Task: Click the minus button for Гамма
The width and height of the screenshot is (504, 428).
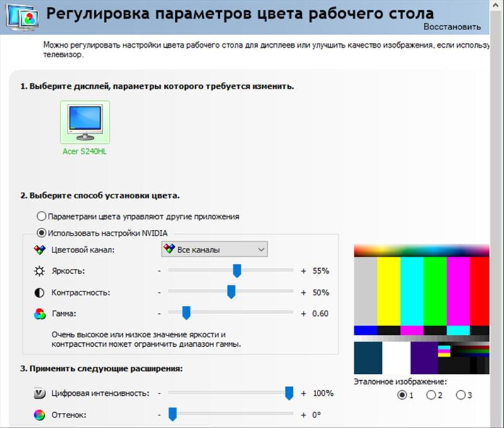Action: (159, 313)
